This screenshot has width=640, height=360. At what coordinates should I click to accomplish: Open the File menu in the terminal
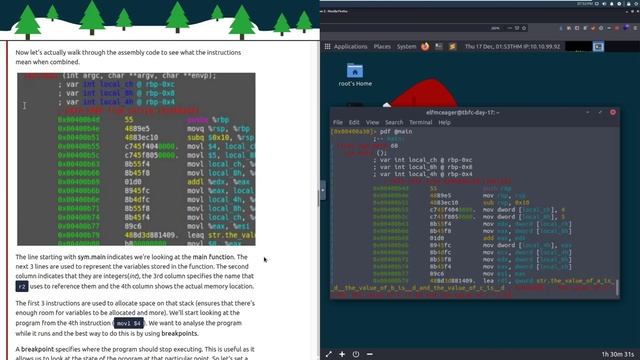(338, 122)
